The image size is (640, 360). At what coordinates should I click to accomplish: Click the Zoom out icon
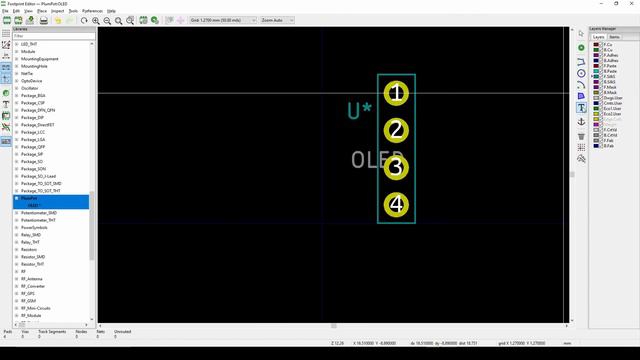[107, 20]
